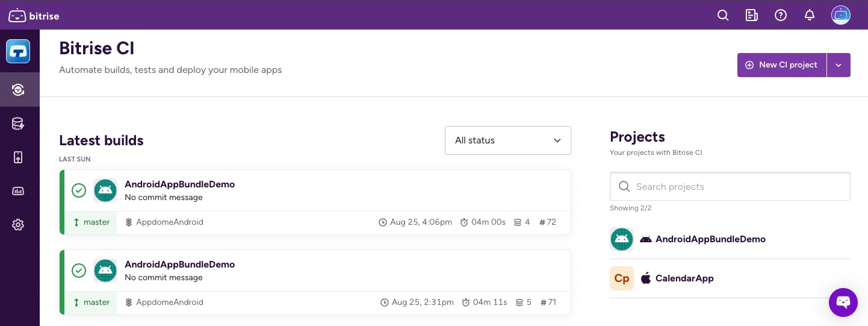Open the CalendarApp project
This screenshot has width=868, height=326.
point(684,278)
